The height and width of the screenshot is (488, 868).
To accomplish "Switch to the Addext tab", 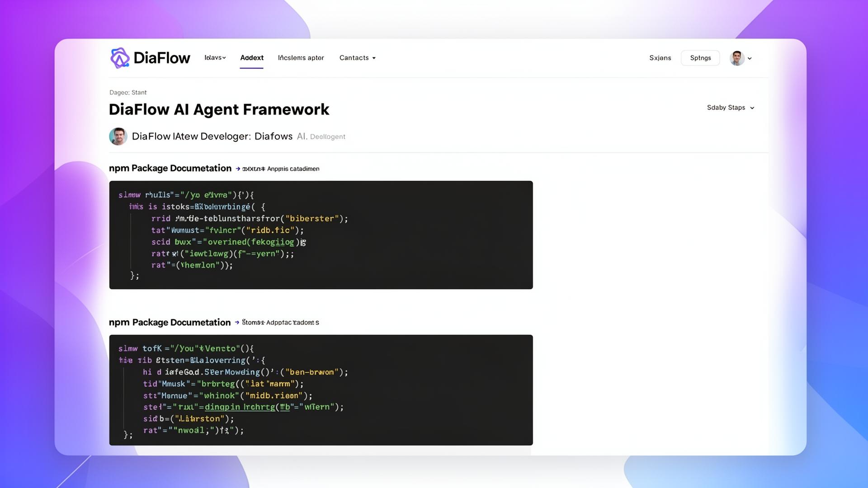I will point(251,58).
